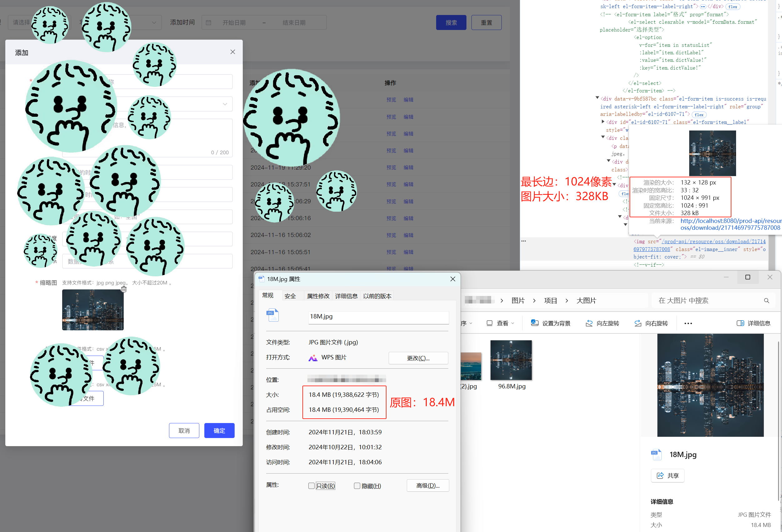Collapse the el-form-item is-success div node
The width and height of the screenshot is (782, 532).
click(597, 98)
